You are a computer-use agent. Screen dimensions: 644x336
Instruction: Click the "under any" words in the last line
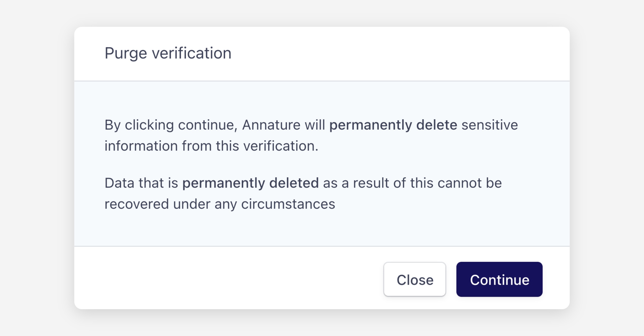(205, 204)
